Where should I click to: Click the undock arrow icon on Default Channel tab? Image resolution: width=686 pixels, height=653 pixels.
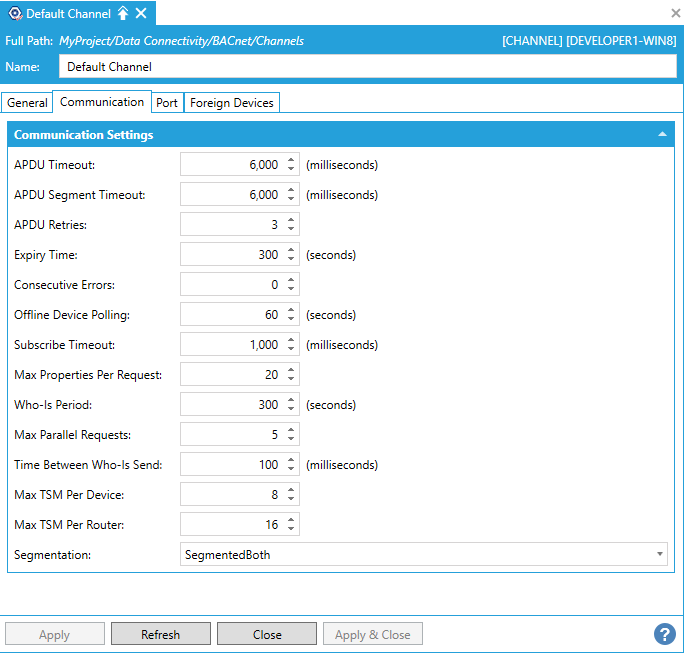pos(123,13)
